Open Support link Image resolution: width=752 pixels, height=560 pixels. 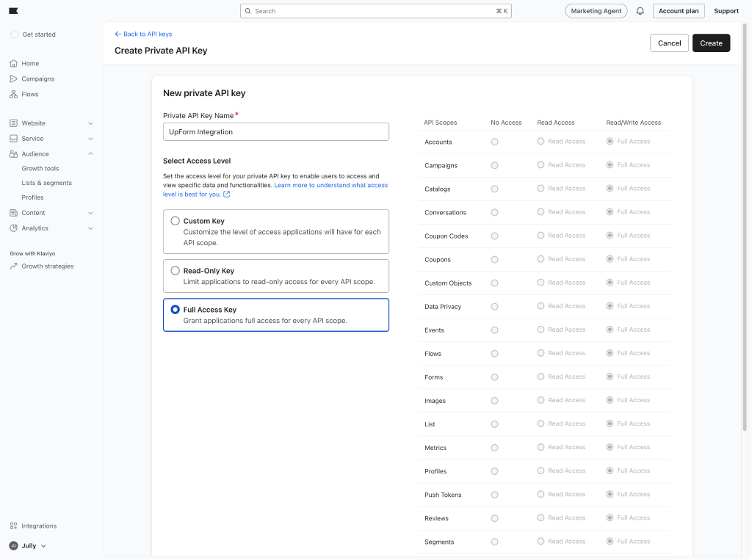(726, 11)
